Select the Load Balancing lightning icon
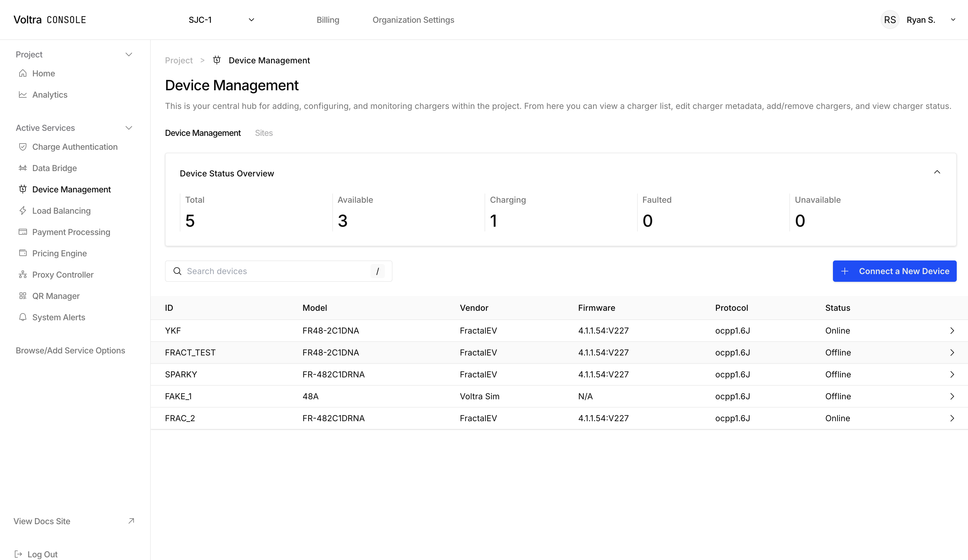 pos(23,211)
